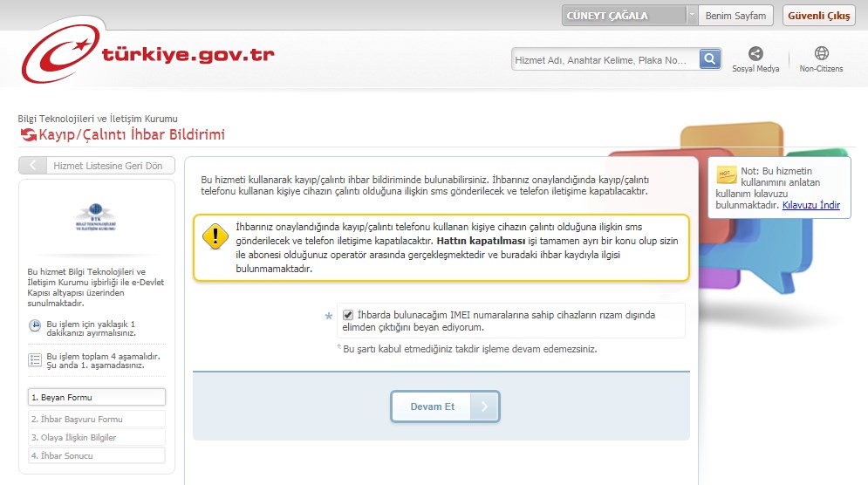Click the refresh arrows icon beside Kayıp/Çalıntı title

tap(28, 135)
